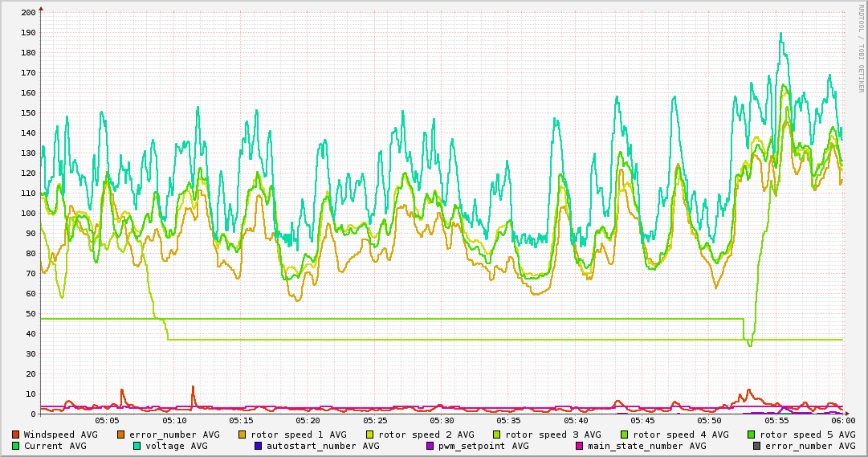Viewport: 868px width, 457px height.
Task: Select the rotor speed 2 AVG yellow swatch
Action: point(370,435)
